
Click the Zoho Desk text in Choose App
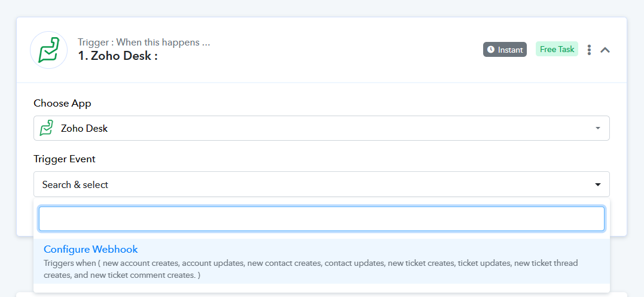coord(84,128)
